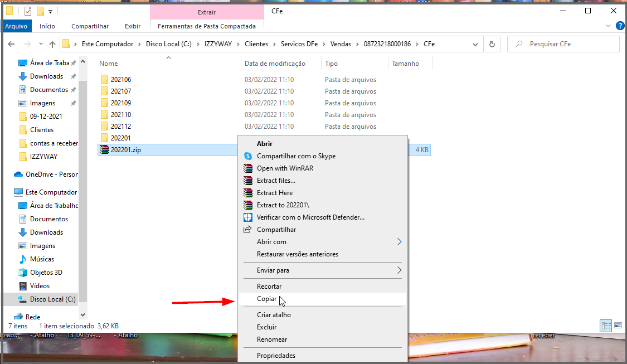Screen dimensions: 627x364
Task: Select Verificar com o Microsoft Defender
Action: (310, 217)
